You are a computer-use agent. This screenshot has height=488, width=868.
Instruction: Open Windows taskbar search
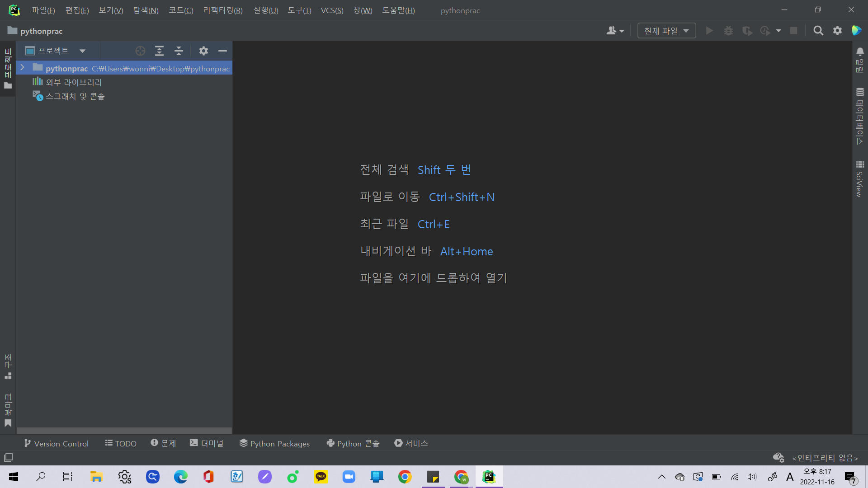click(x=41, y=477)
